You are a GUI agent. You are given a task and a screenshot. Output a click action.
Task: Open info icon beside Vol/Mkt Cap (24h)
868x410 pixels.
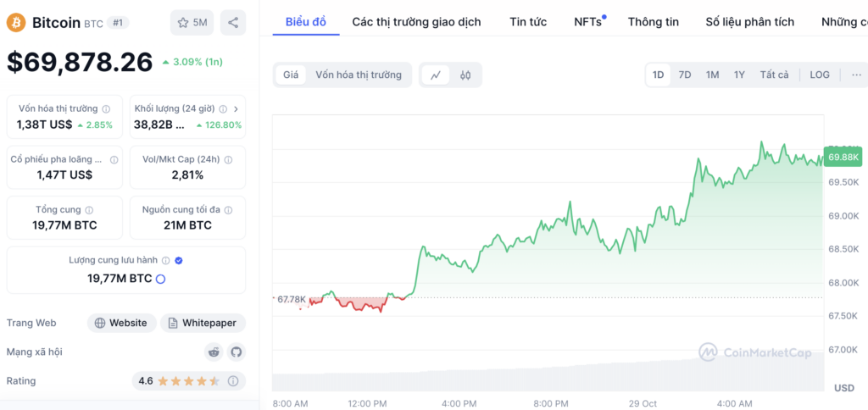228,159
